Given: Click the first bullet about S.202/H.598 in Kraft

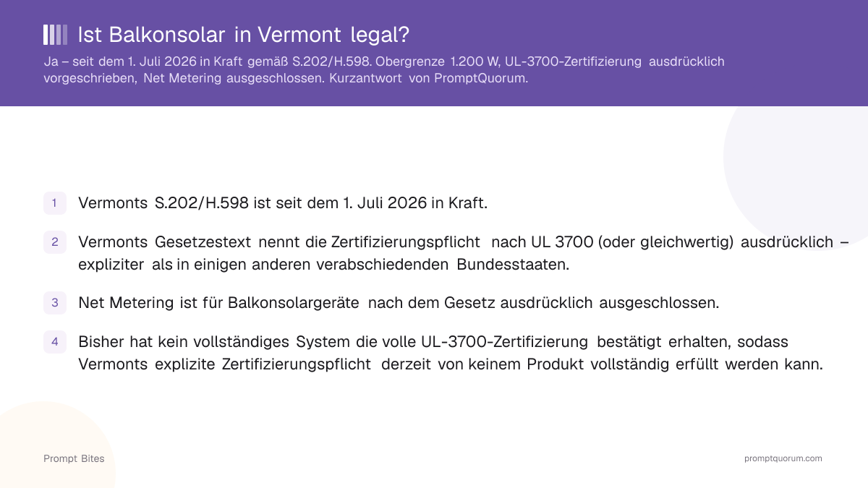Looking at the screenshot, I should 283,203.
